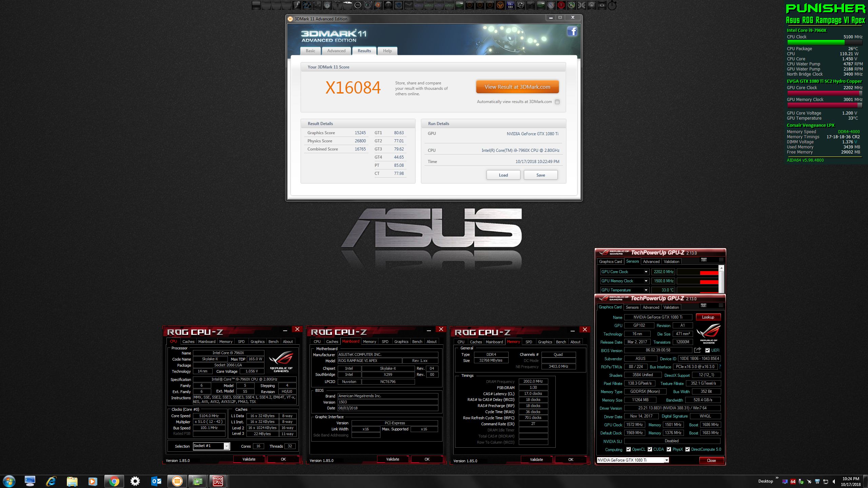
Task: Click the Lookup button in GPU-Z
Action: [x=708, y=317]
